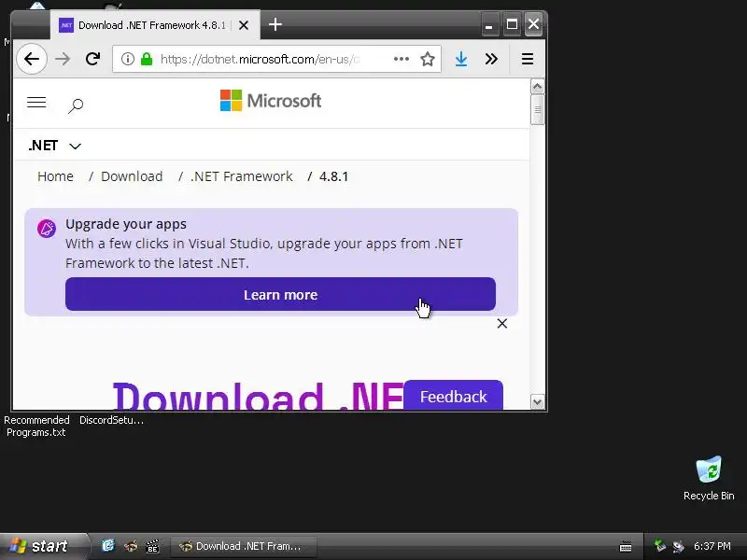
Task: Click the scrollbar down arrow
Action: pos(537,402)
